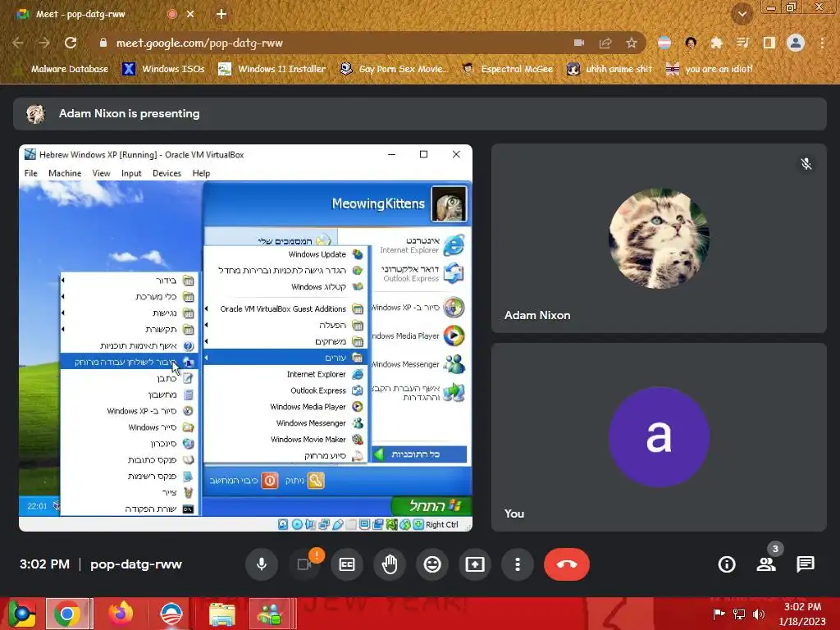The height and width of the screenshot is (630, 840).
Task: Click Outlook Express icon in pinned start menu
Action: click(x=454, y=272)
